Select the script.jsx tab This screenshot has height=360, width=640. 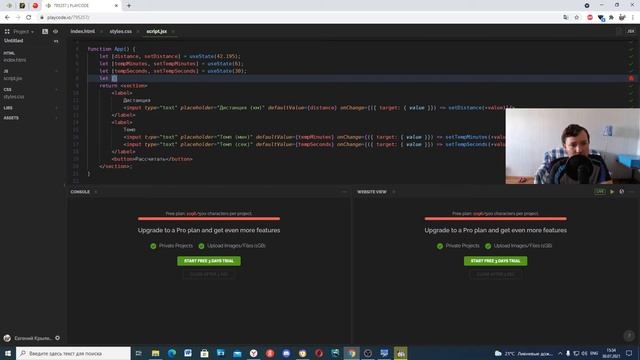click(x=156, y=31)
